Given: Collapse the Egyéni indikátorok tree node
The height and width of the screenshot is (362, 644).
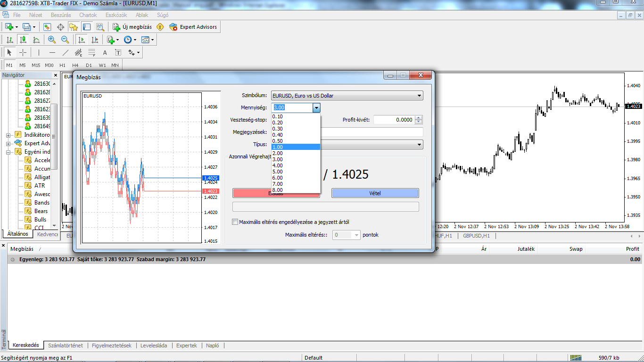Looking at the screenshot, I should point(8,152).
